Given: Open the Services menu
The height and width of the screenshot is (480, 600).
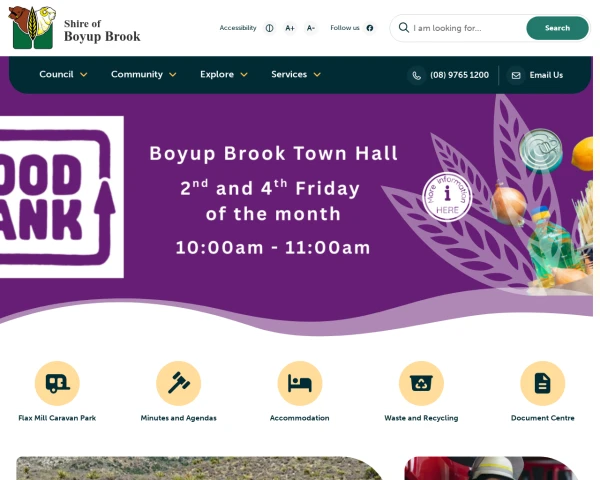Looking at the screenshot, I should tap(289, 74).
